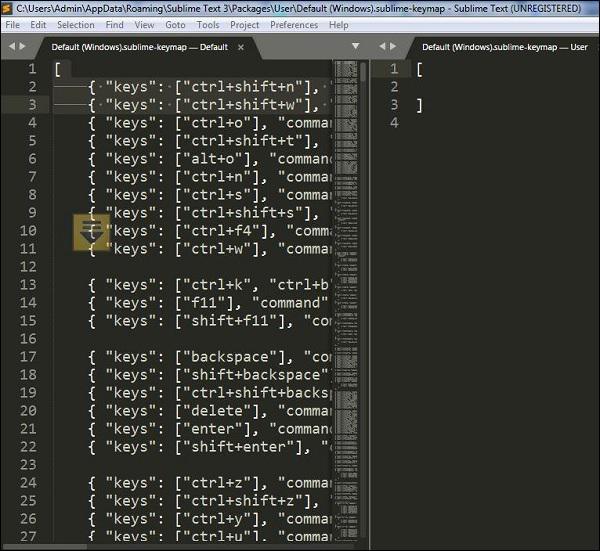Go to next tab in right pane
Image resolution: width=600 pixels, height=551 pixels.
click(393, 46)
